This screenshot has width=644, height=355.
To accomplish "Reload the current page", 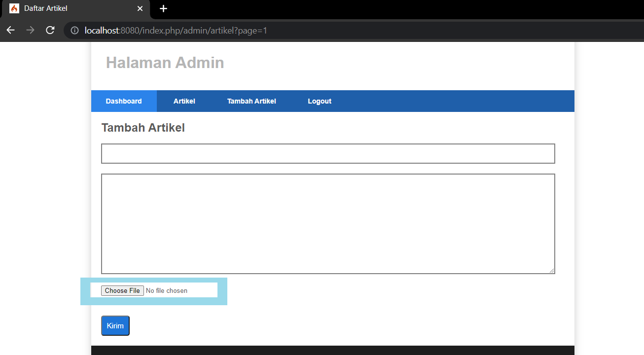I will (x=50, y=30).
